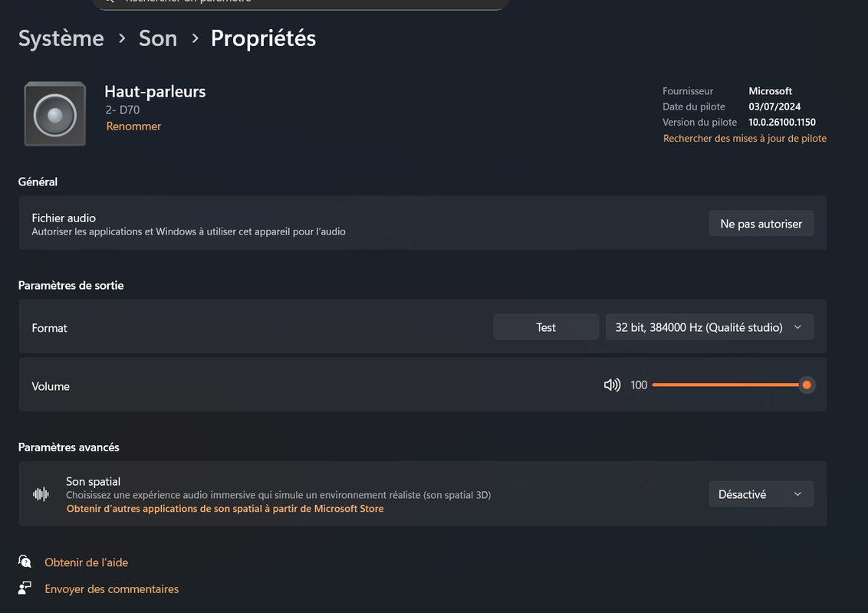Open the Microsoft Store spatial sound apps link
This screenshot has height=613, width=868.
[x=225, y=509]
